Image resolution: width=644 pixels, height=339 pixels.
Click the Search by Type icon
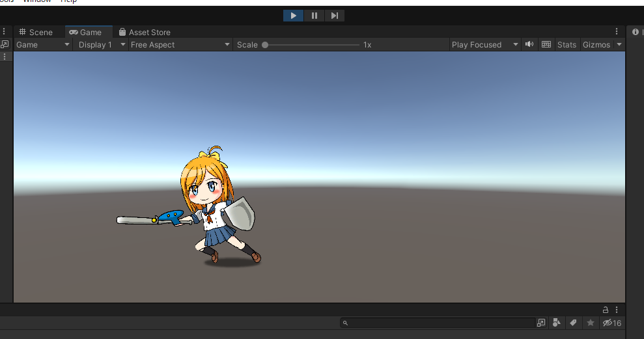557,323
